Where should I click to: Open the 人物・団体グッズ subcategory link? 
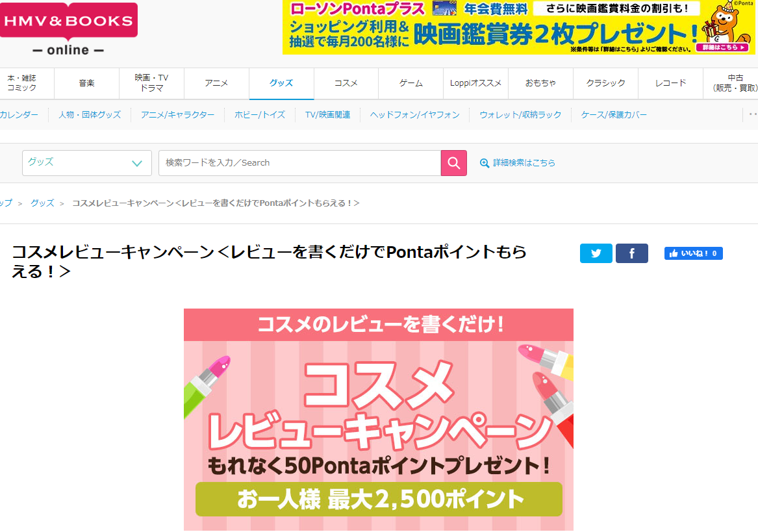[x=90, y=114]
